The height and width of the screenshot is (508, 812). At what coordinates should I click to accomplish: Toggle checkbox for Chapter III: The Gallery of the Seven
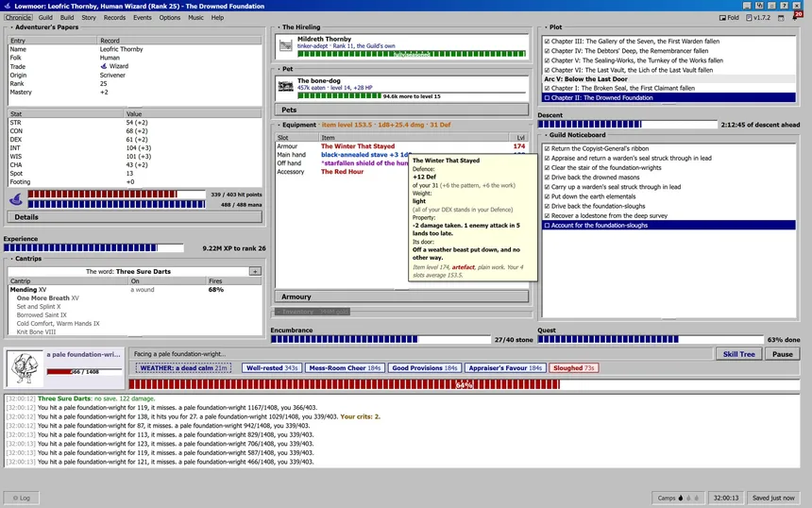point(547,42)
